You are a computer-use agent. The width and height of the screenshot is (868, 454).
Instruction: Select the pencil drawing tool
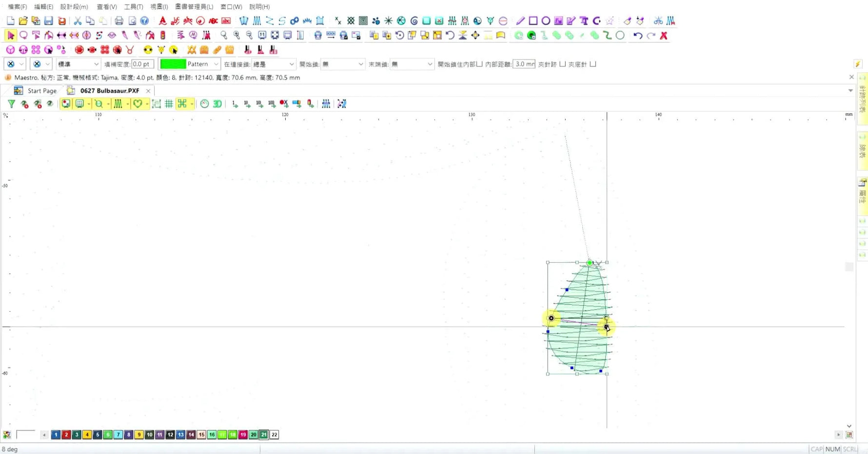[520, 20]
